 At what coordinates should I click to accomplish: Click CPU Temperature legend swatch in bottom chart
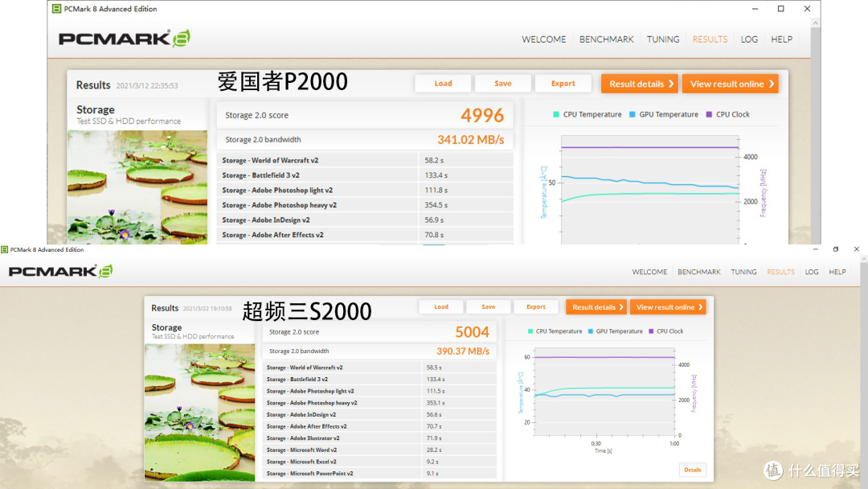click(x=530, y=331)
